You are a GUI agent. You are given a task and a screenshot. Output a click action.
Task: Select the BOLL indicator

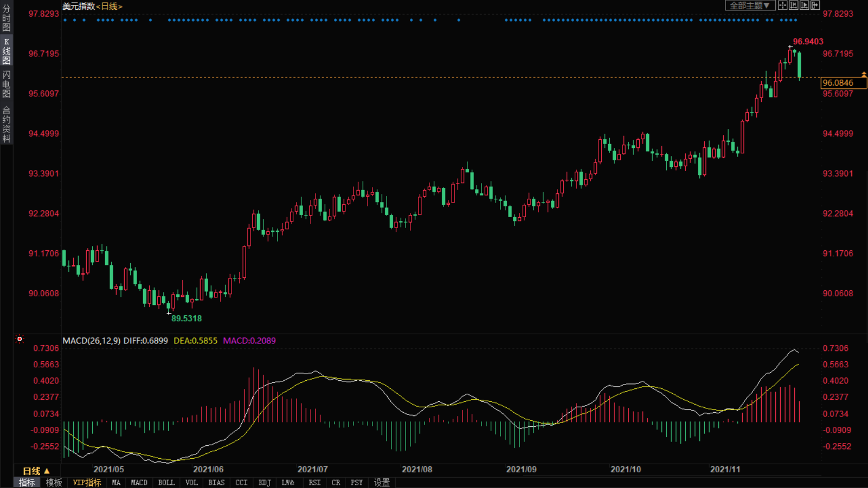[166, 483]
